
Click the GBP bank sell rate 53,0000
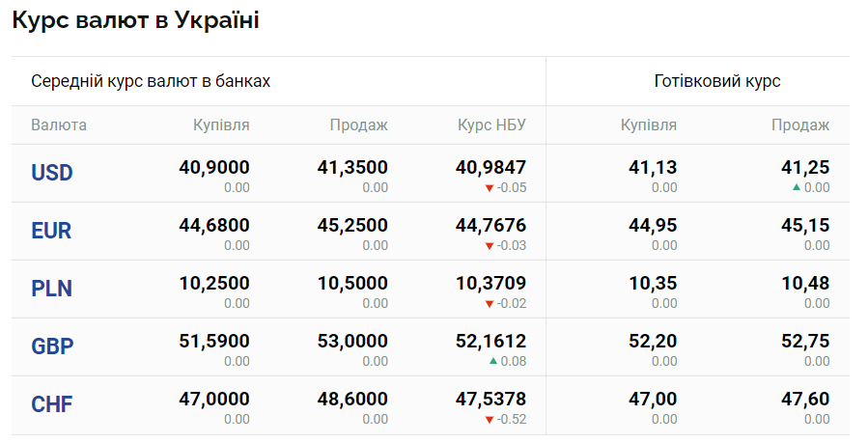pyautogui.click(x=352, y=341)
